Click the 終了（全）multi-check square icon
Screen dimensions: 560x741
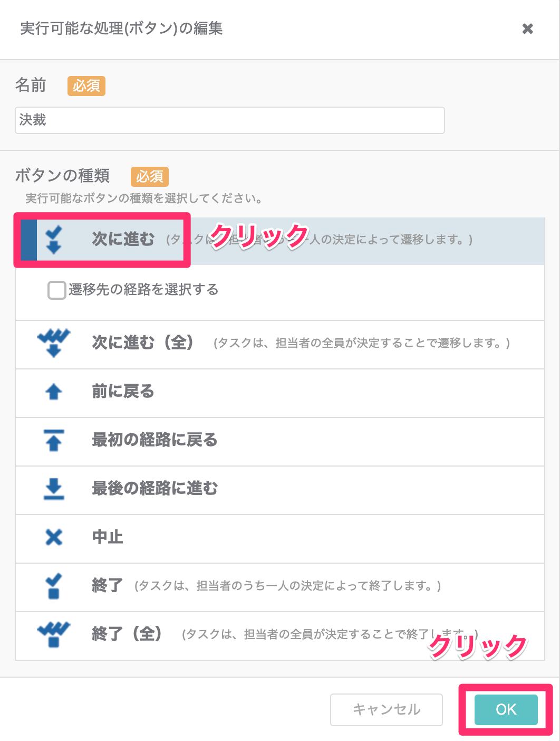(53, 634)
